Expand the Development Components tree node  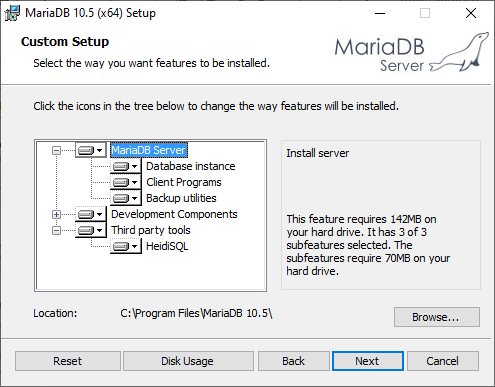coord(56,214)
